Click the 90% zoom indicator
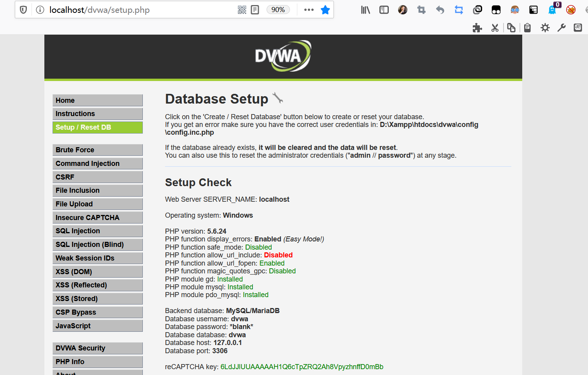Viewport: 588px width, 375px height. (278, 10)
